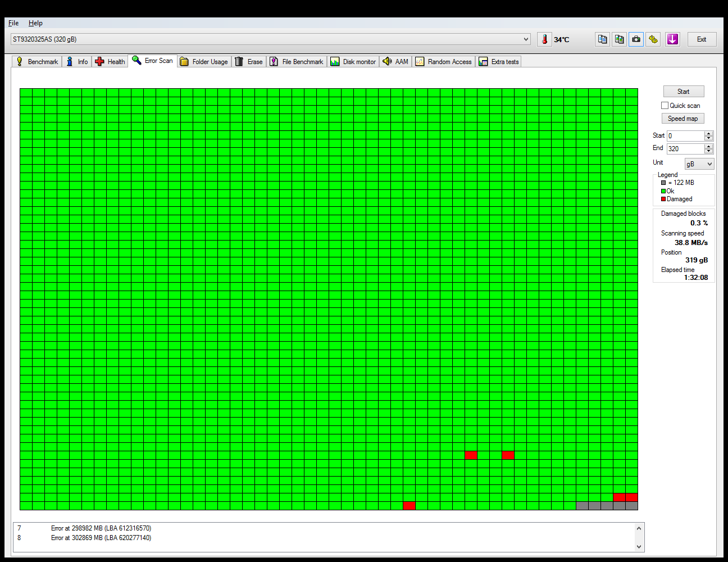728x562 pixels.
Task: Click the Damaged blocks 0.3 % value
Action: [699, 223]
